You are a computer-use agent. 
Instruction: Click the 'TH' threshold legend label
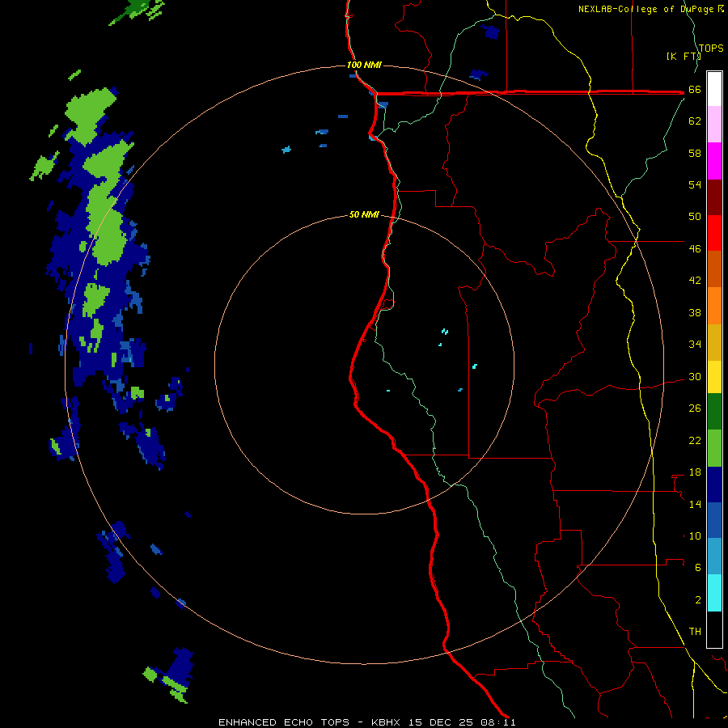click(x=695, y=632)
